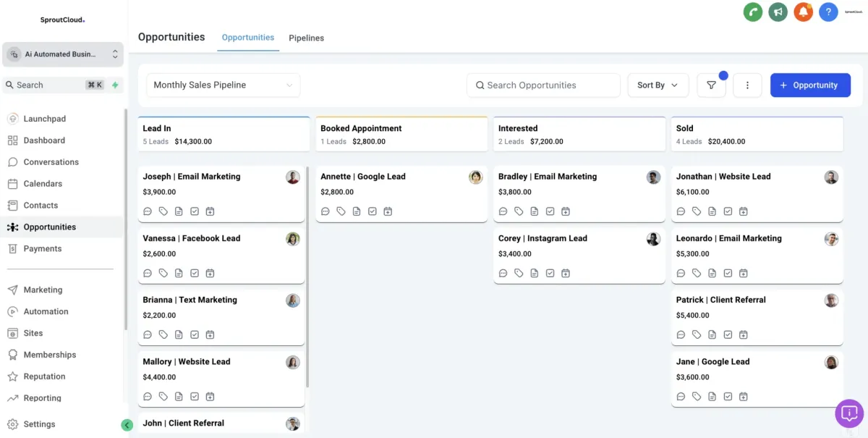This screenshot has height=438, width=868.
Task: Open the Sort By dropdown
Action: (x=658, y=85)
